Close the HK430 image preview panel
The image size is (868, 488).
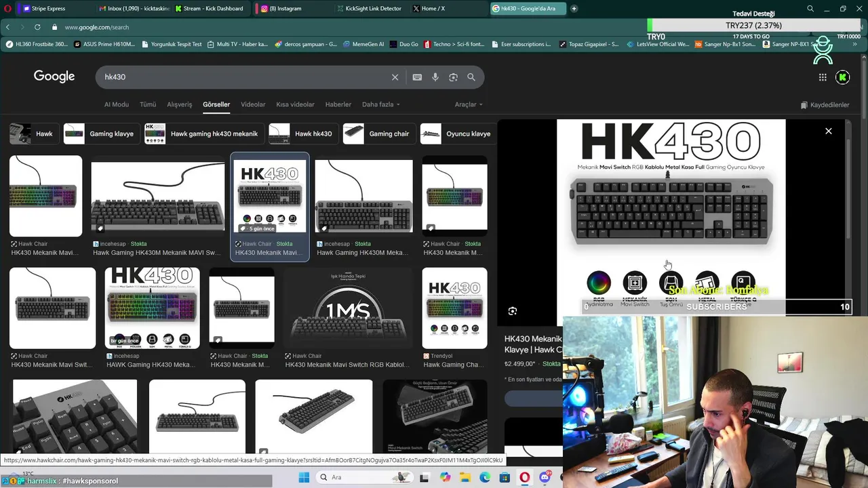829,131
